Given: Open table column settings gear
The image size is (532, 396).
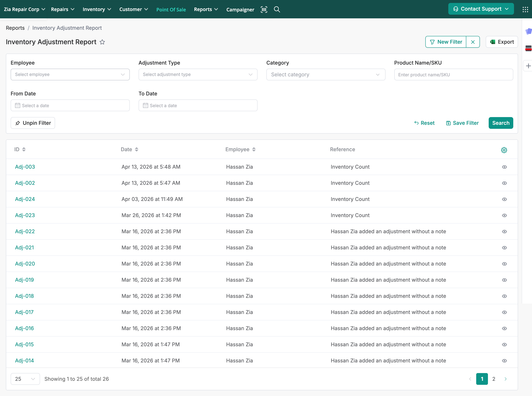Looking at the screenshot, I should [504, 150].
